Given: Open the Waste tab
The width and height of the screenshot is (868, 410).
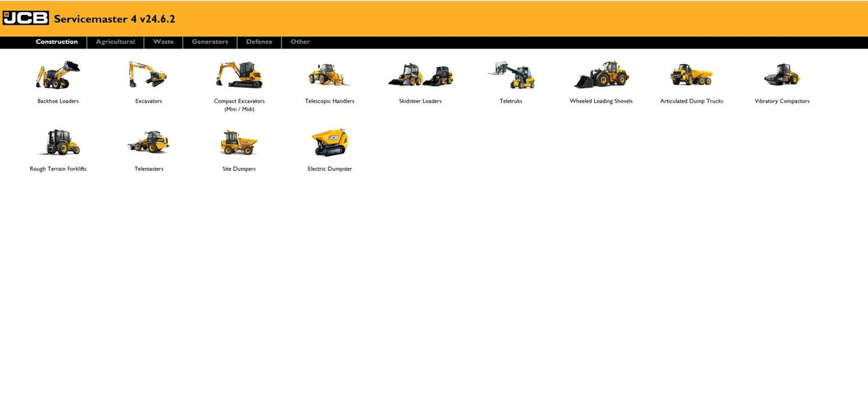Looking at the screenshot, I should [x=163, y=42].
